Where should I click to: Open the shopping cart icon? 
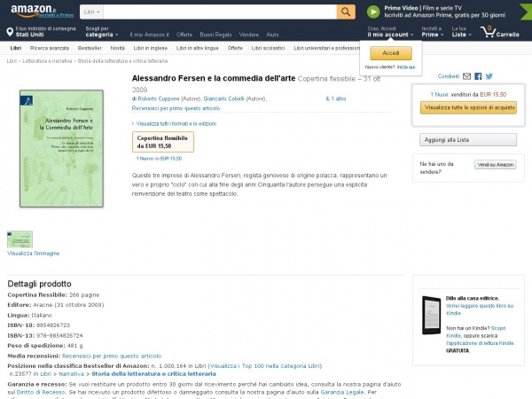coord(489,32)
